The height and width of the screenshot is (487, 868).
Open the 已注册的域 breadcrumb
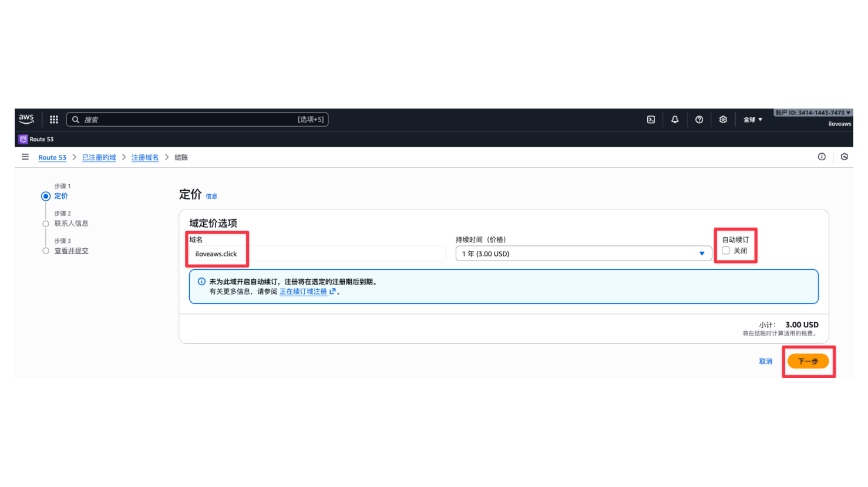(99, 158)
